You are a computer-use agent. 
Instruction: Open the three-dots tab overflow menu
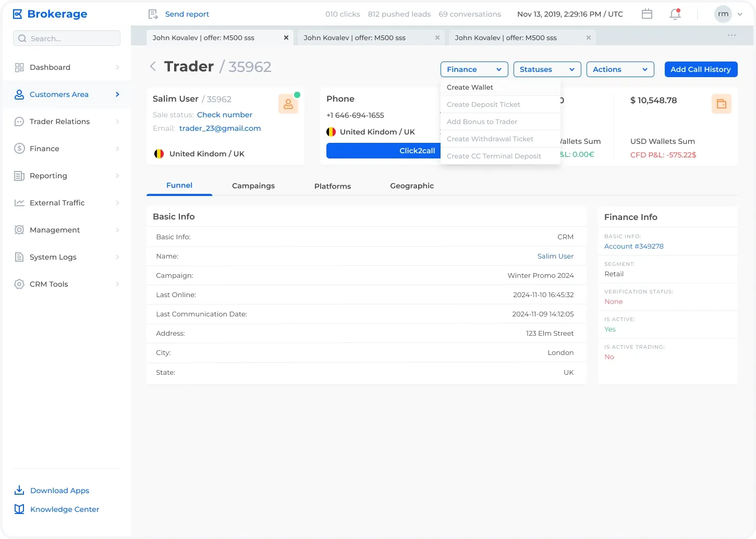click(732, 35)
